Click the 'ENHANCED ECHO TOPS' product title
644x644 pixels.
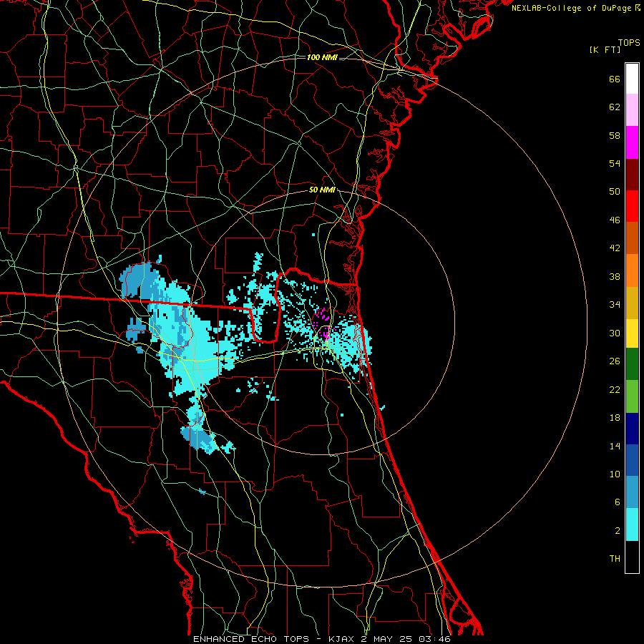[251, 639]
